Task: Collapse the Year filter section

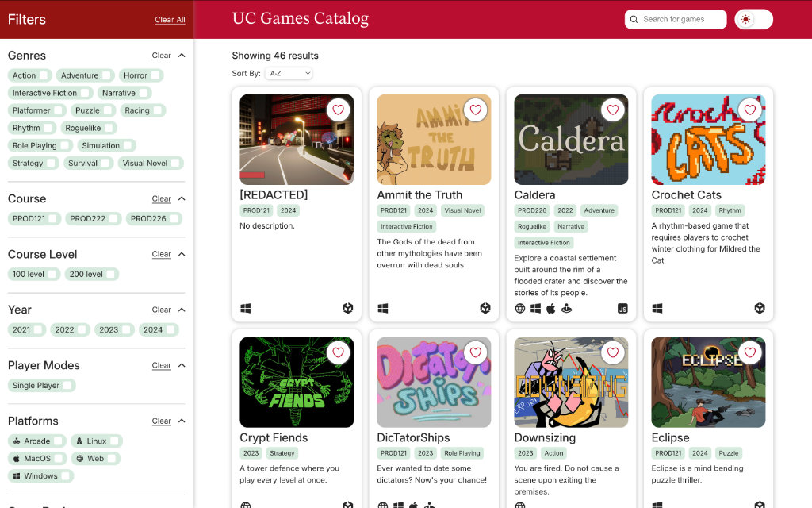Action: [182, 310]
